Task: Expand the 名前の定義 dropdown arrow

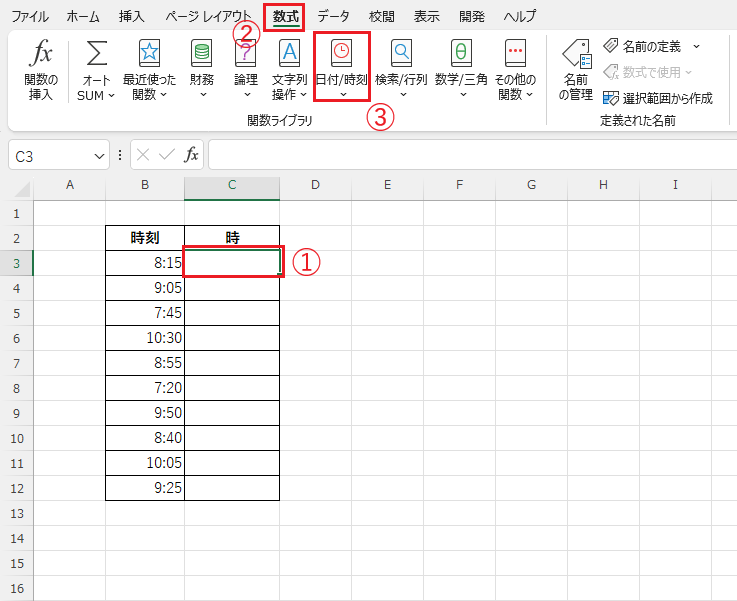Action: tap(697, 47)
